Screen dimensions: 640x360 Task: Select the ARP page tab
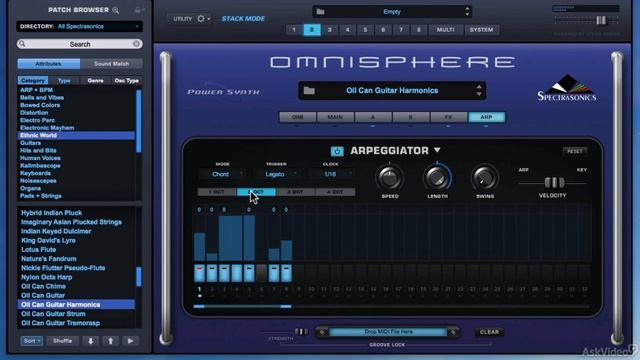tap(487, 117)
